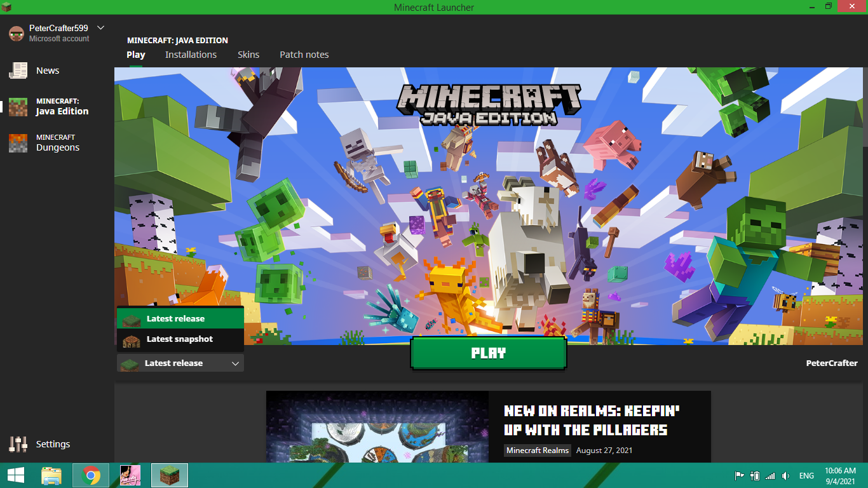The height and width of the screenshot is (488, 868).
Task: Switch to the Play tab
Action: [x=136, y=55]
